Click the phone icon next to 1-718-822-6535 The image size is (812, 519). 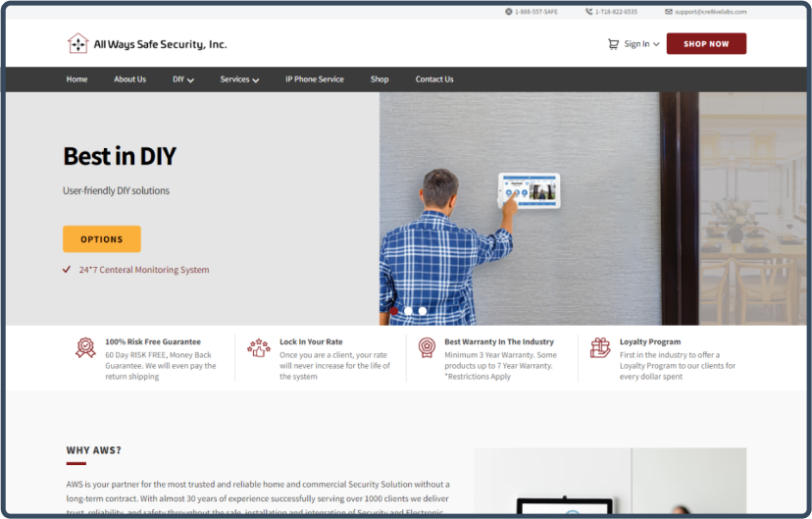click(x=589, y=12)
